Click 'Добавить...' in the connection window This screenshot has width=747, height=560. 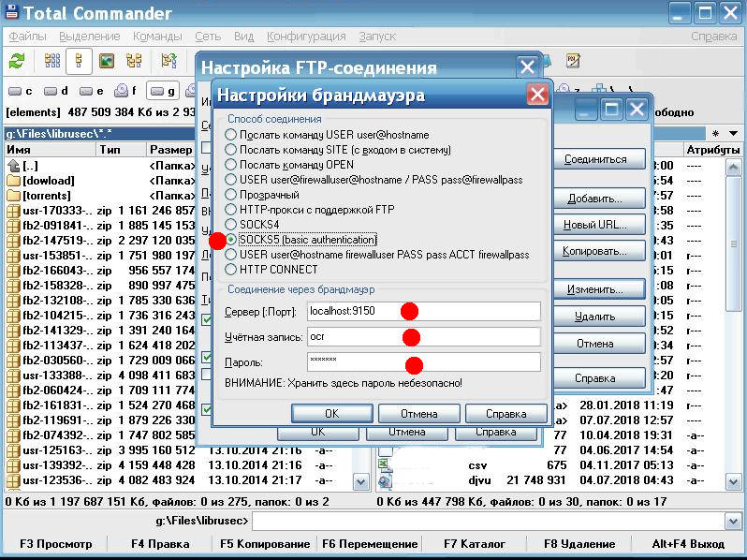point(598,199)
